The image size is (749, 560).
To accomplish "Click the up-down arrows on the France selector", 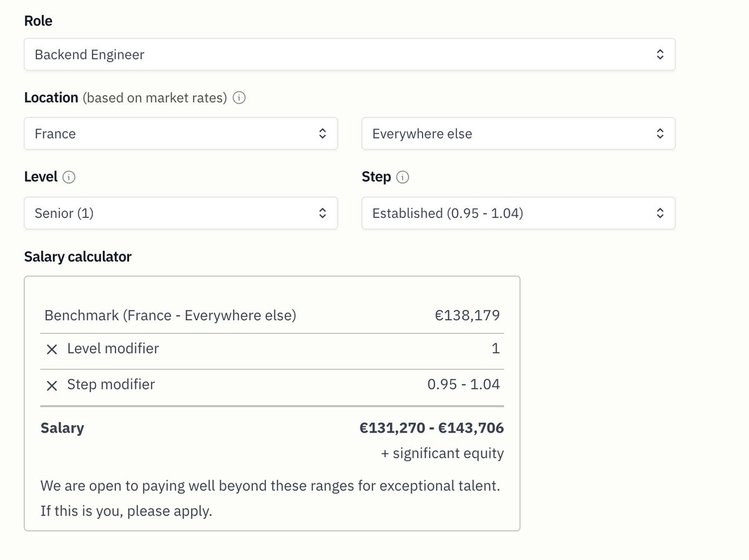I will [x=322, y=134].
